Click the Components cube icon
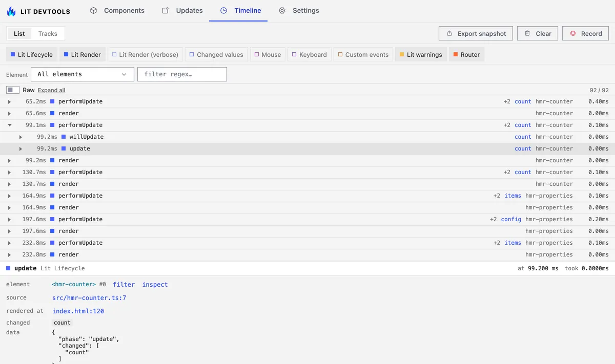This screenshot has height=364, width=615. coord(93,10)
